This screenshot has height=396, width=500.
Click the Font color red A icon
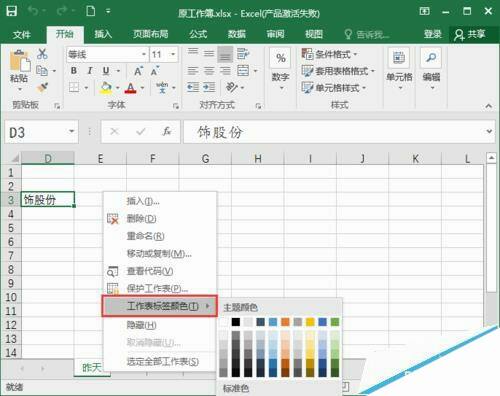click(130, 88)
